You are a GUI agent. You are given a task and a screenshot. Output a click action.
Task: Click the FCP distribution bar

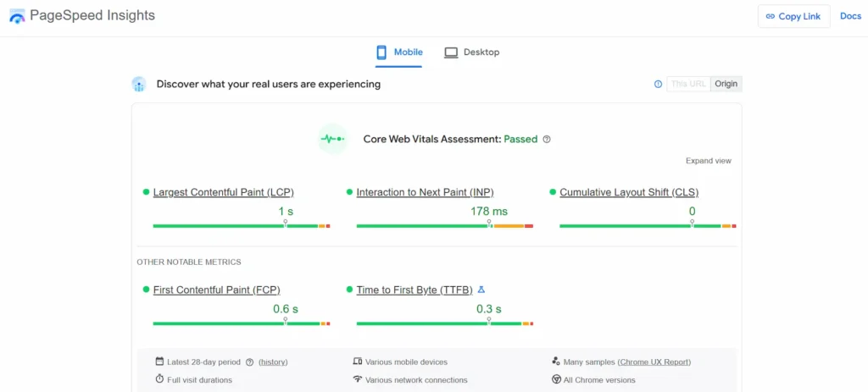click(242, 323)
